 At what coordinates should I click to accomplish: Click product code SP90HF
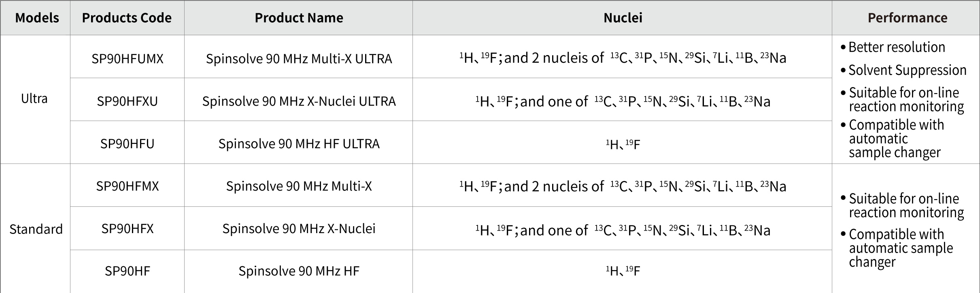127,271
